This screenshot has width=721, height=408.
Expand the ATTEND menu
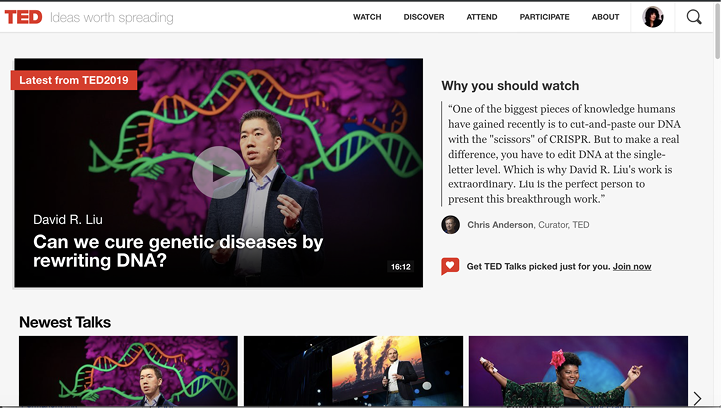point(481,17)
